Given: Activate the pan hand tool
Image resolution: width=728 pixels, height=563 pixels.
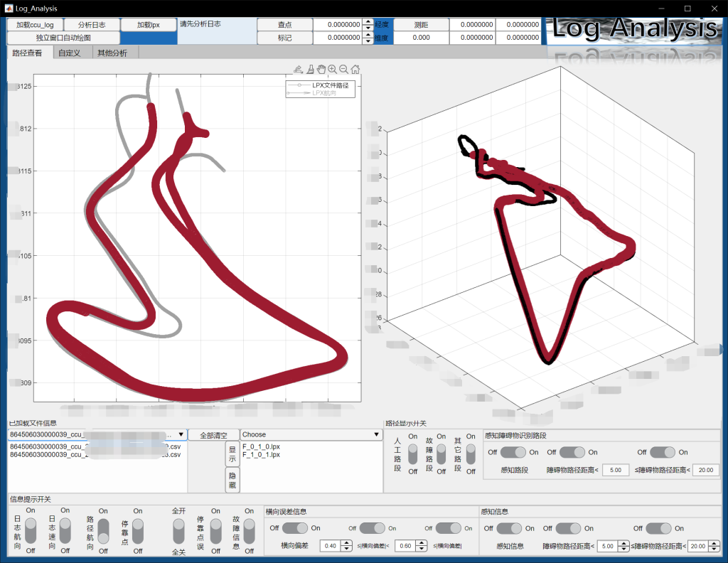Looking at the screenshot, I should 321,69.
